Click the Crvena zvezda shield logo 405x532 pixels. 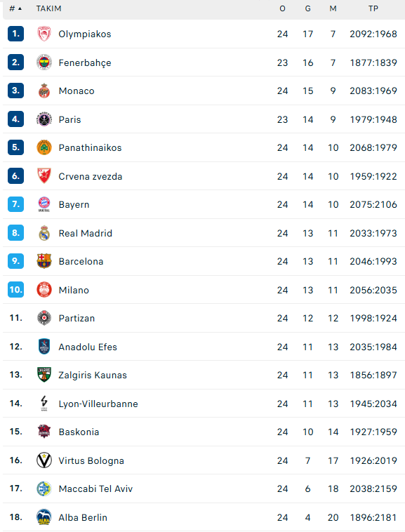tap(44, 176)
